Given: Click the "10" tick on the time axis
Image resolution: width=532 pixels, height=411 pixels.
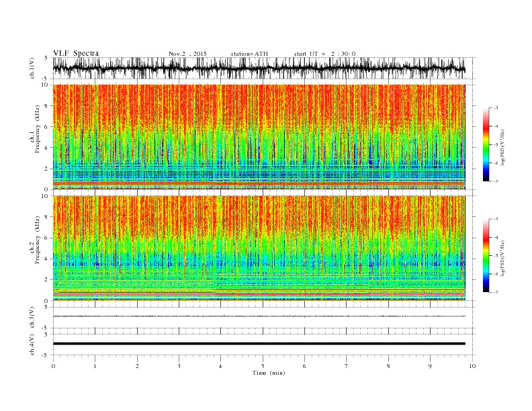Looking at the screenshot, I should pyautogui.click(x=472, y=366).
